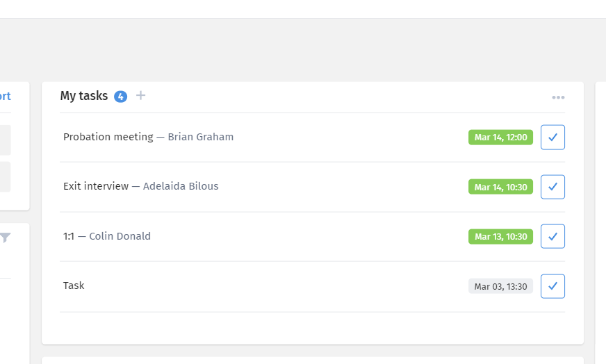Screen dimensions: 606x364
Task: Open Brian Graham profile link
Action: coord(201,137)
